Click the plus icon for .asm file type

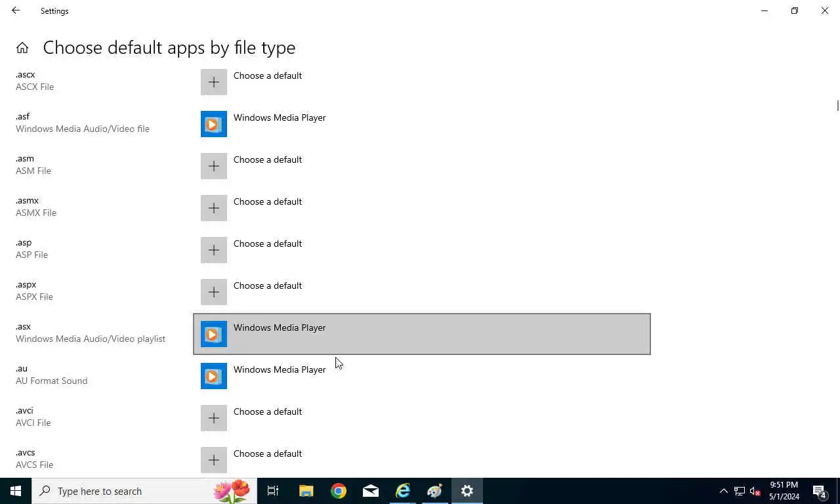pyautogui.click(x=214, y=166)
